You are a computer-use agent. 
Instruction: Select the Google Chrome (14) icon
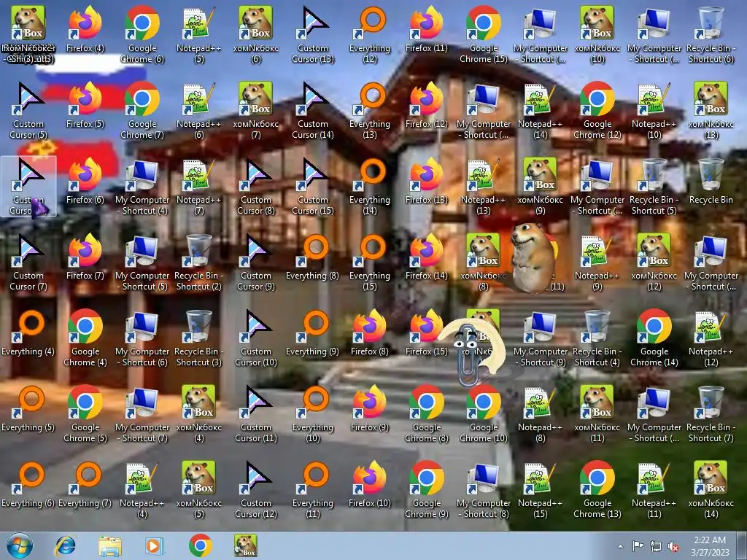click(x=654, y=337)
